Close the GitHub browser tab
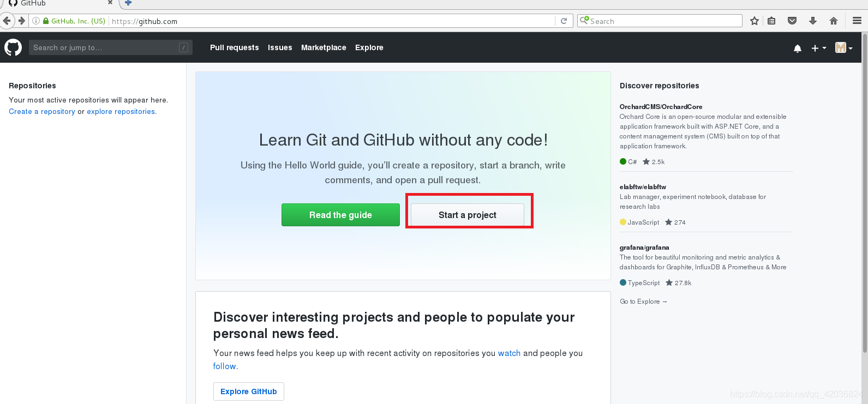Image resolution: width=868 pixels, height=404 pixels. pyautogui.click(x=110, y=3)
